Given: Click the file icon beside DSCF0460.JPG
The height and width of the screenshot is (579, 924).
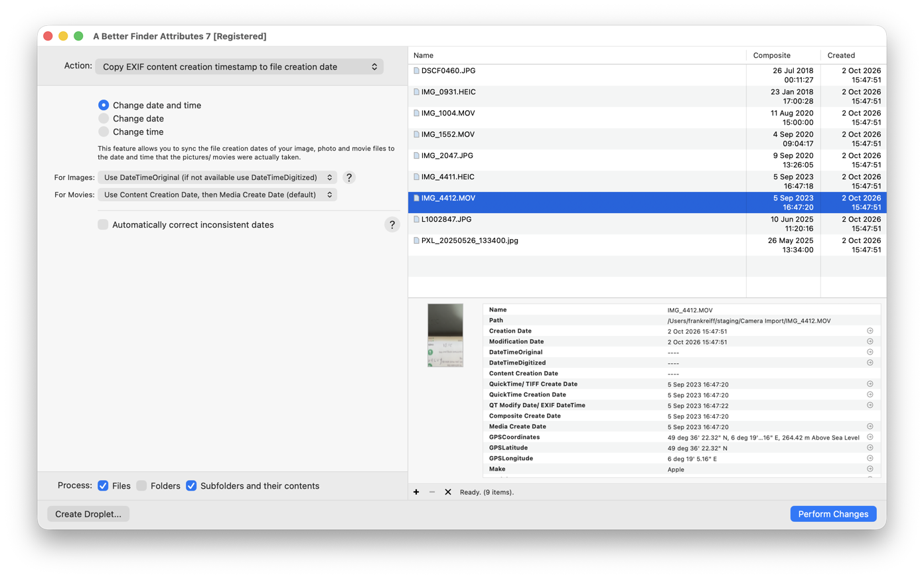Looking at the screenshot, I should click(x=416, y=70).
